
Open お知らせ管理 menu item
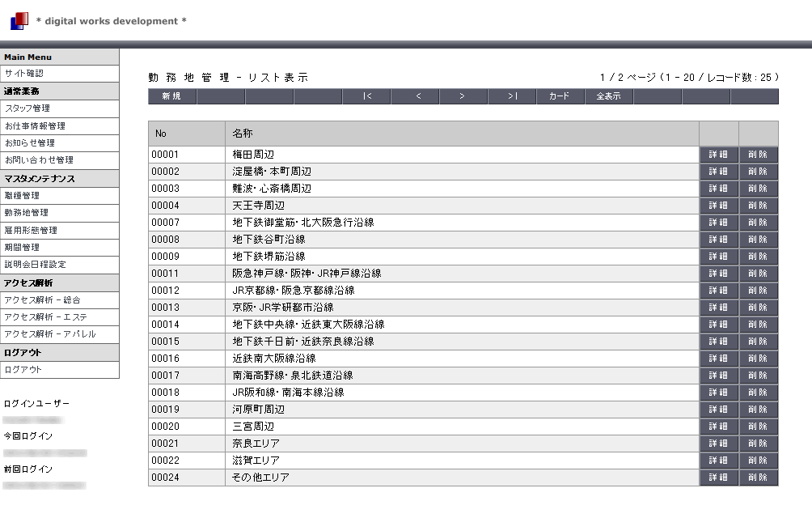point(60,143)
